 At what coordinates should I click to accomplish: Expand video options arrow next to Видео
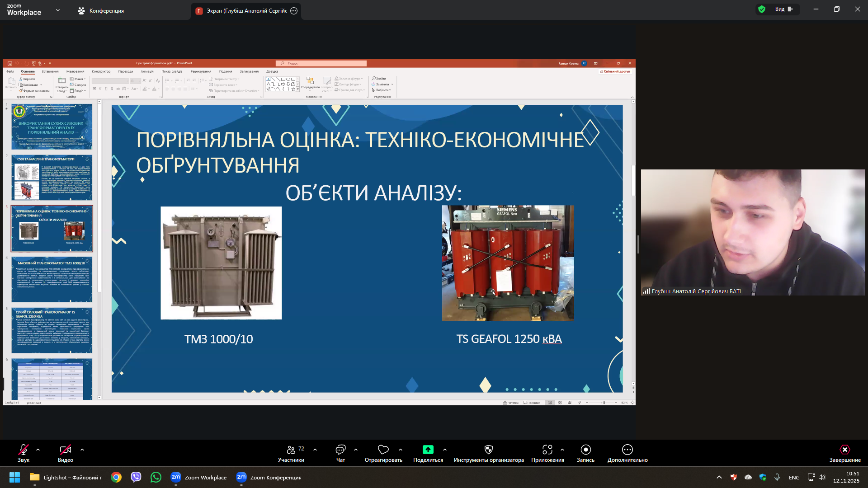pos(82,450)
